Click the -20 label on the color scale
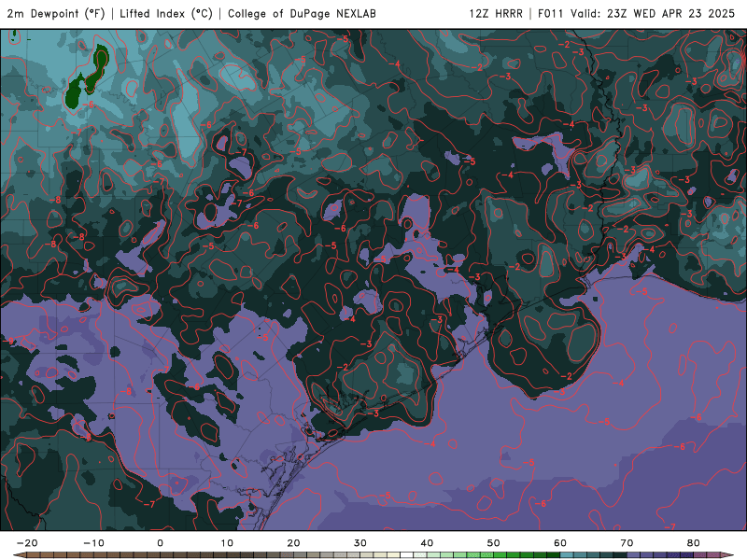This screenshot has height=560, width=747. pos(27,543)
